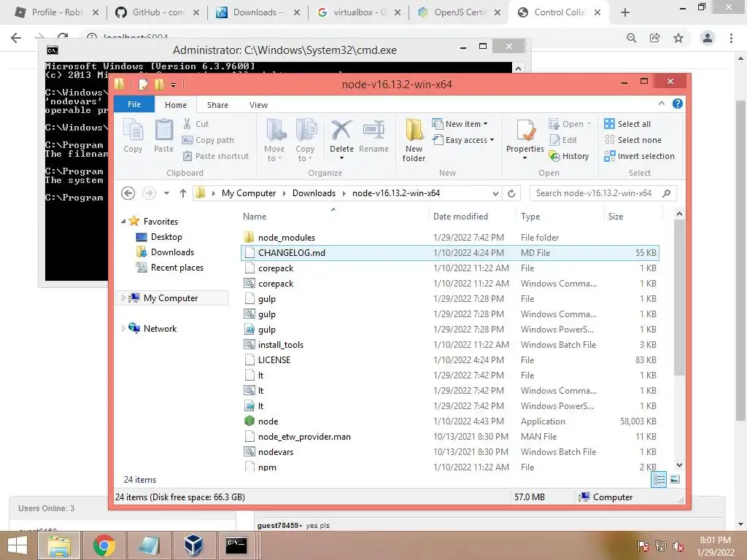Screen dimensions: 747x560
Task: Open Explorer help question mark
Action: [x=678, y=104]
